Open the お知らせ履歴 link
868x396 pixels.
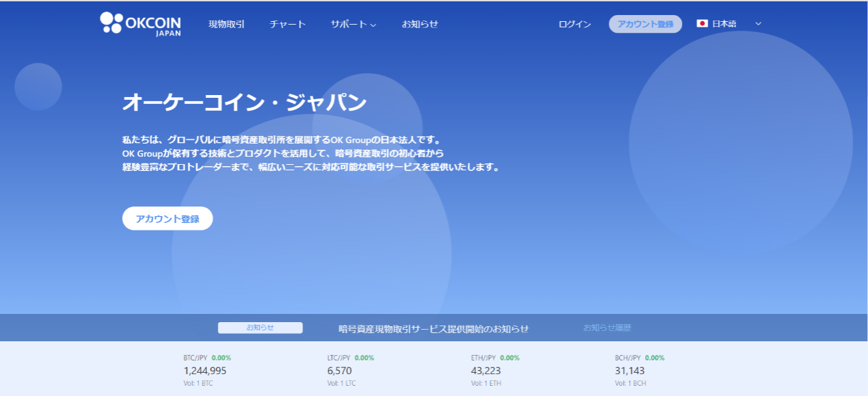coord(607,328)
